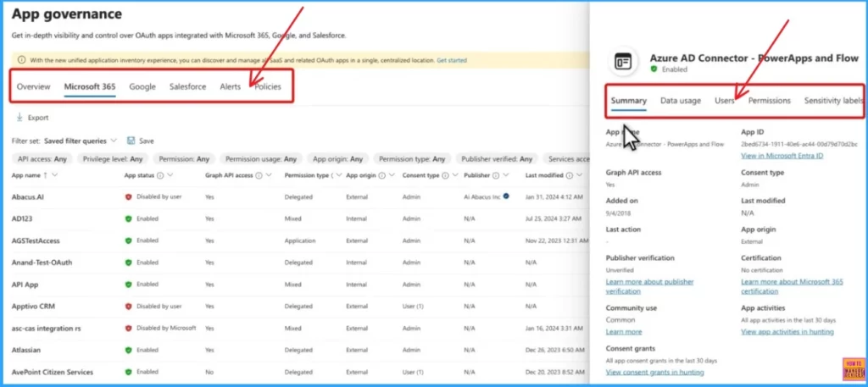Click the sort arrow next to App name

click(x=45, y=175)
